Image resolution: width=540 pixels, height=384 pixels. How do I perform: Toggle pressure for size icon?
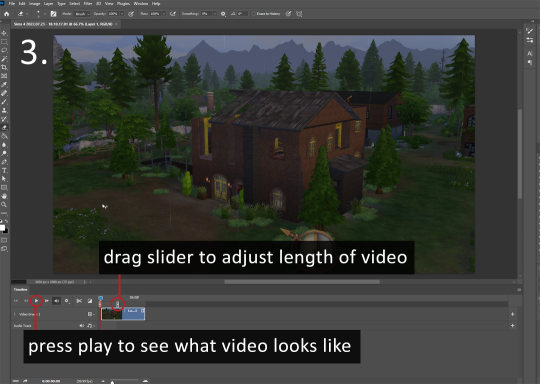(288, 14)
